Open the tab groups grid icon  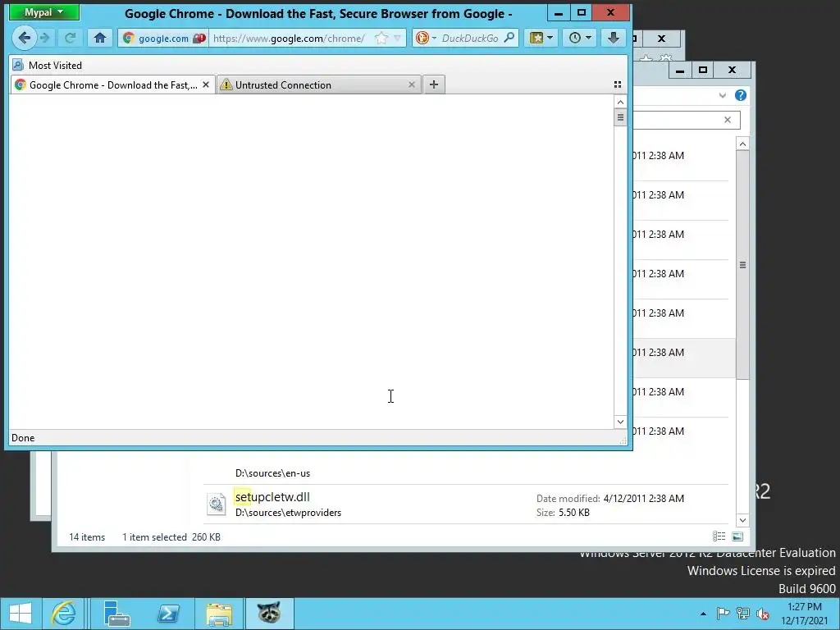617,84
